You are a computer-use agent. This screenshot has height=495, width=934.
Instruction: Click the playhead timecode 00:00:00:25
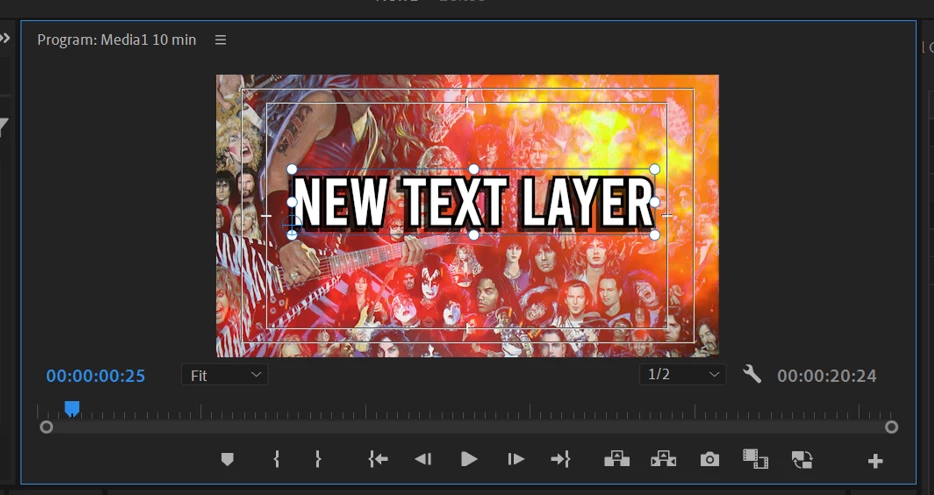[96, 376]
